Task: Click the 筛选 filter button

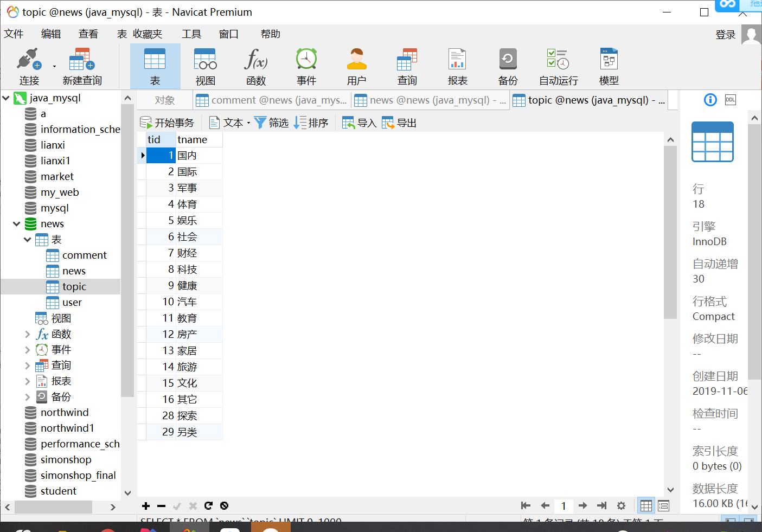Action: [x=271, y=123]
